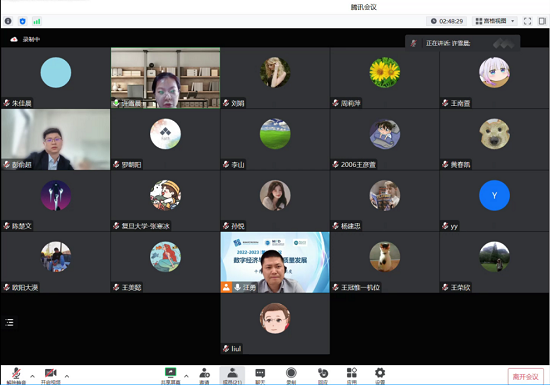The height and width of the screenshot is (385, 550).
Task: Check network signal strength bars icon
Action: (x=37, y=21)
